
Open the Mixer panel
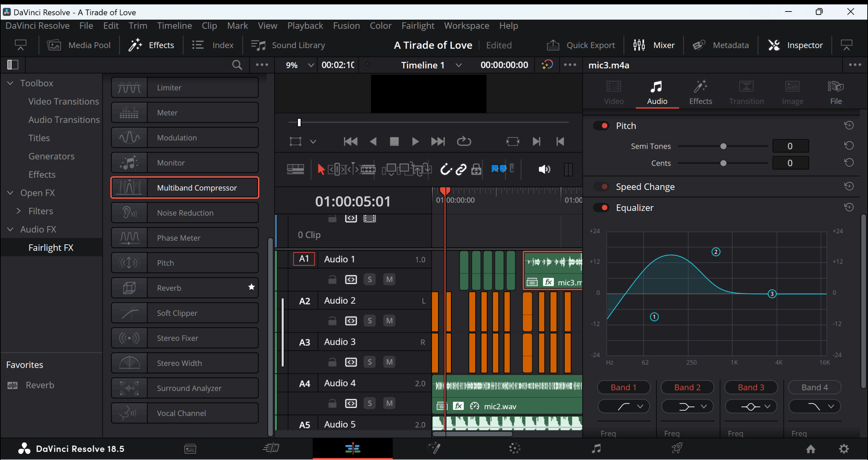point(654,45)
